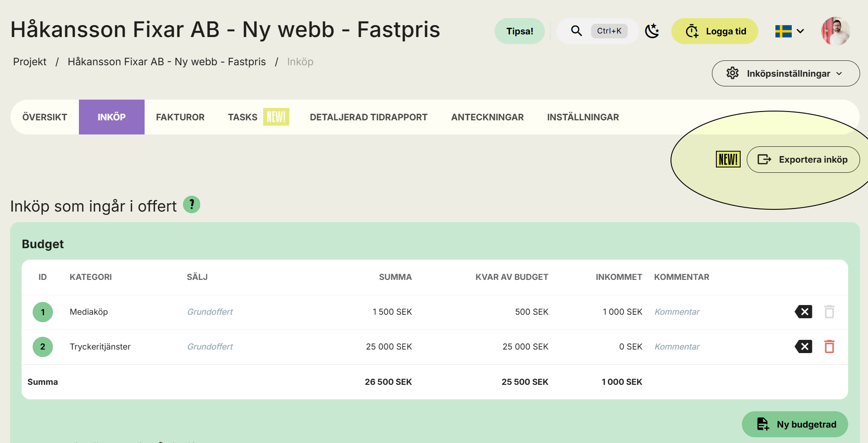The width and height of the screenshot is (868, 443).
Task: Click the search magnifier icon
Action: tap(576, 31)
